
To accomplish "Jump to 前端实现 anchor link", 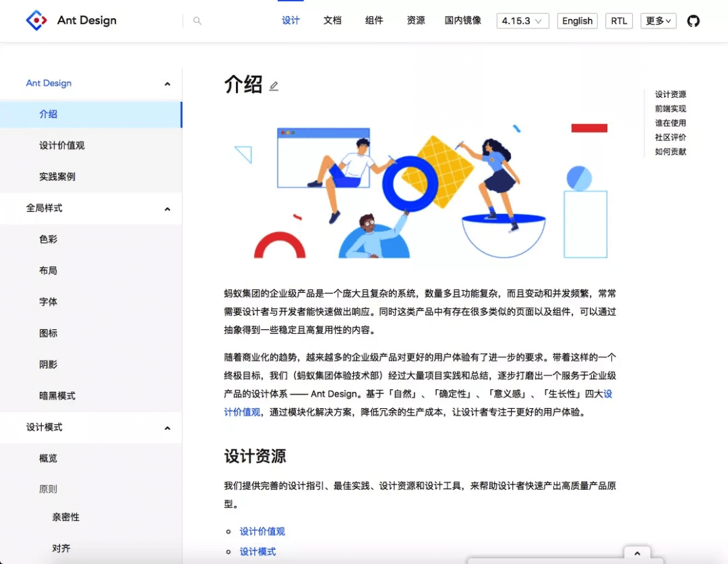I will click(x=671, y=109).
